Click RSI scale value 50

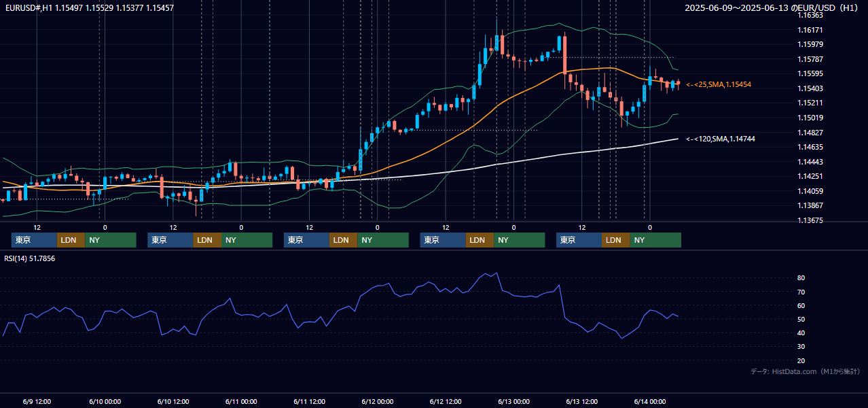(801, 319)
